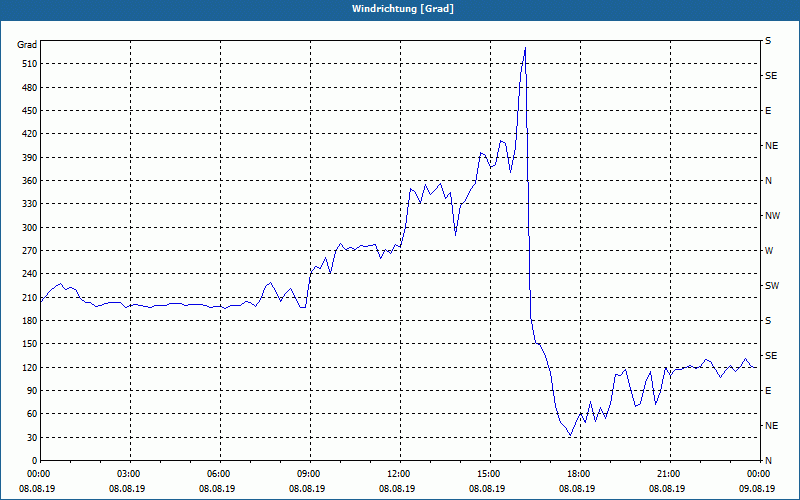Click the 08.08.19 date under 12:00
This screenshot has width=800, height=500.
point(397,488)
